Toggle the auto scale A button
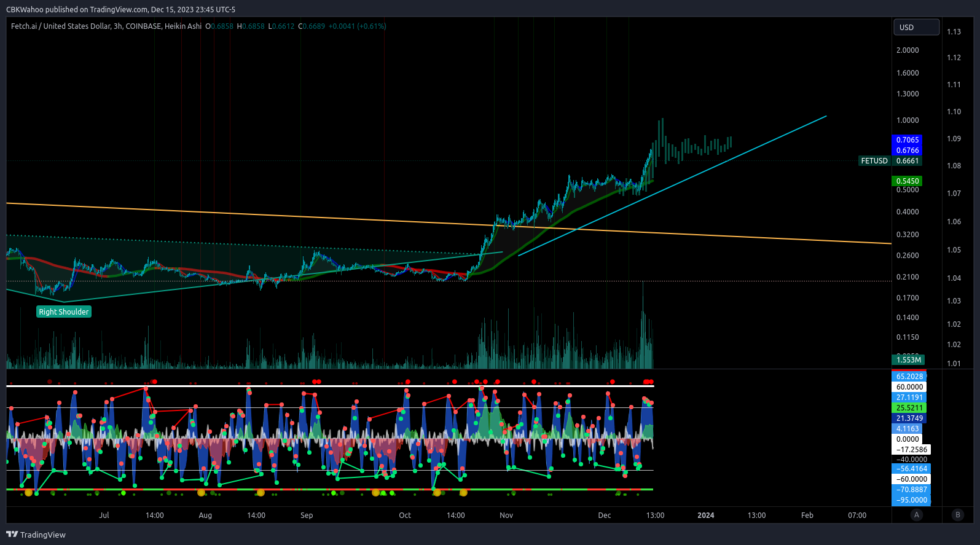 [917, 515]
